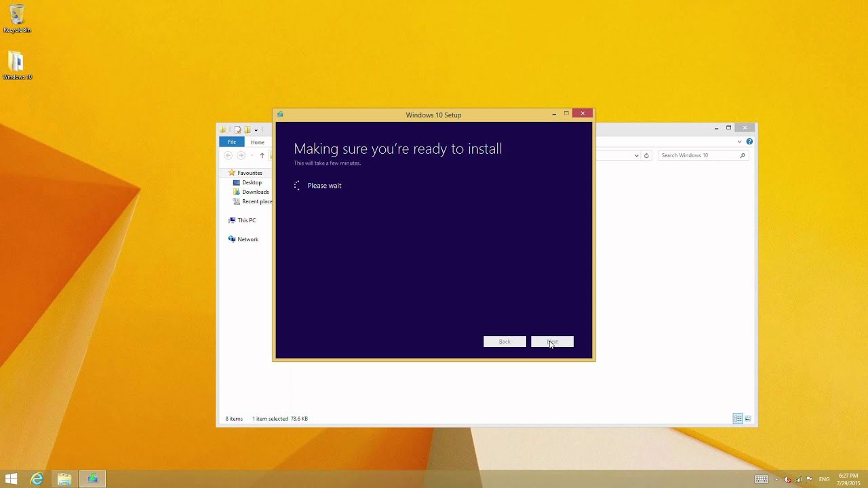This screenshot has height=488, width=868.
Task: Close the Windows 10 Setup window
Action: tap(583, 113)
